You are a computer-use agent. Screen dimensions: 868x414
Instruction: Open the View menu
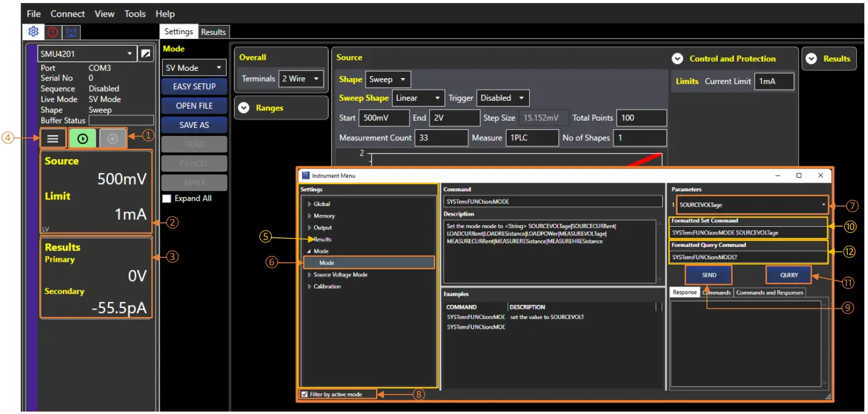[104, 13]
